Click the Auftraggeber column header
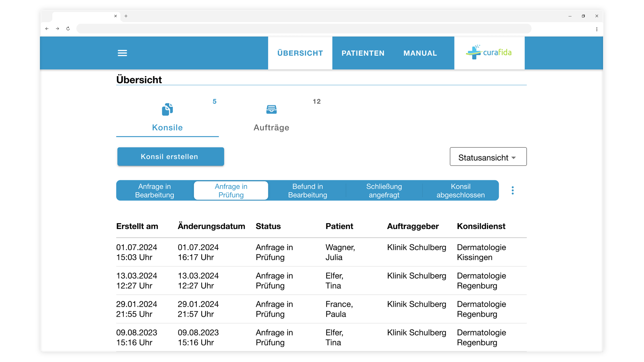 pos(413,226)
